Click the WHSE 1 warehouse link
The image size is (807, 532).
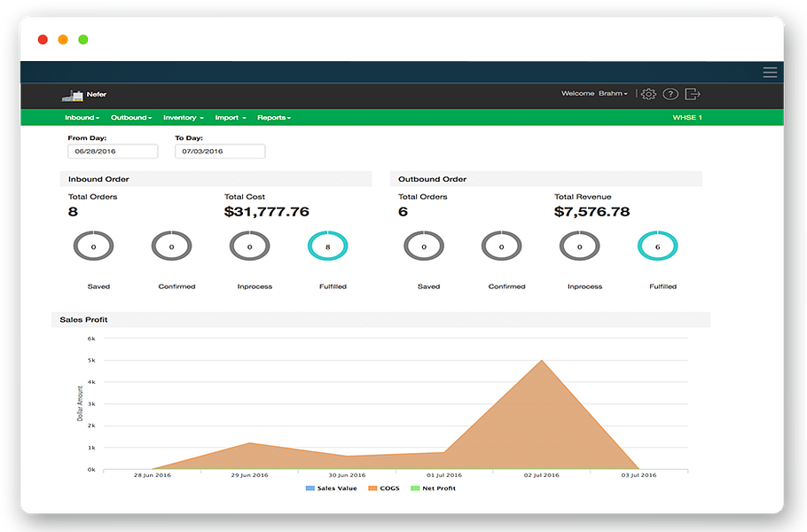[x=686, y=118]
